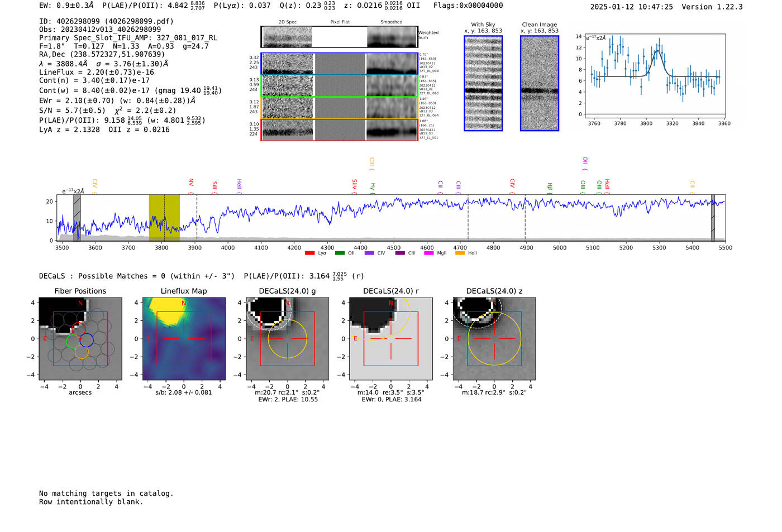
Task: Open the DECaLS(24.0) r image
Action: pos(391,339)
